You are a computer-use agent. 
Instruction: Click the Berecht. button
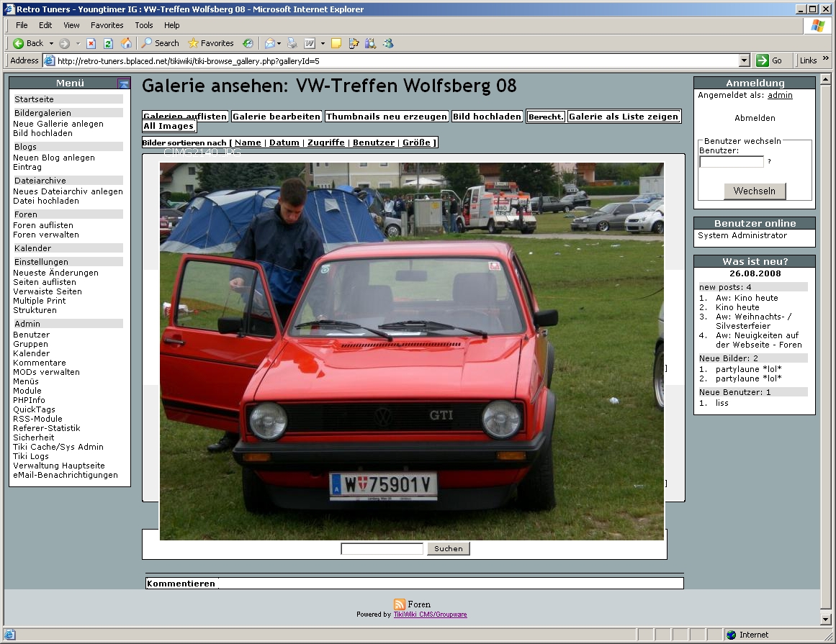[545, 117]
